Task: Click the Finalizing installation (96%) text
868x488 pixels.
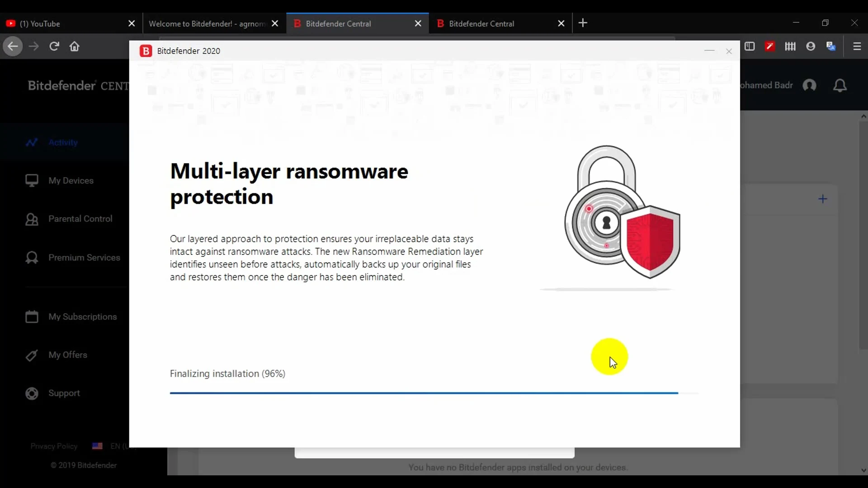Action: 227,374
